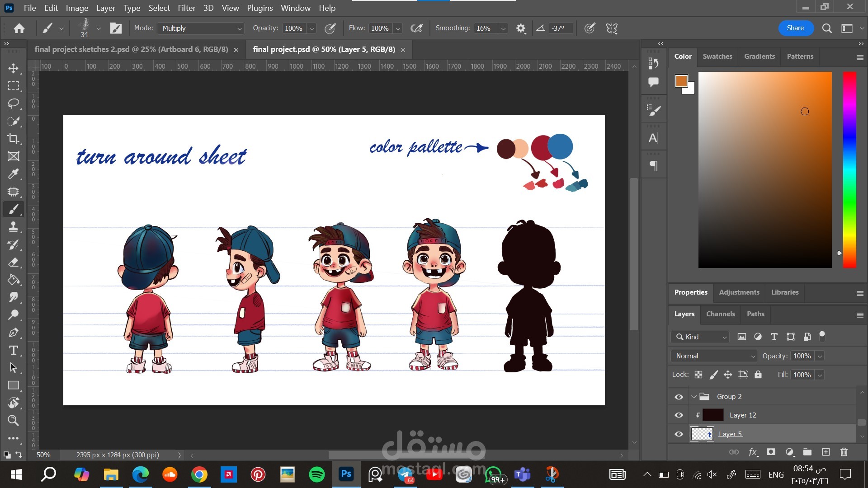Screen dimensions: 868x488
Task: Select the Move tool
Action: point(14,68)
